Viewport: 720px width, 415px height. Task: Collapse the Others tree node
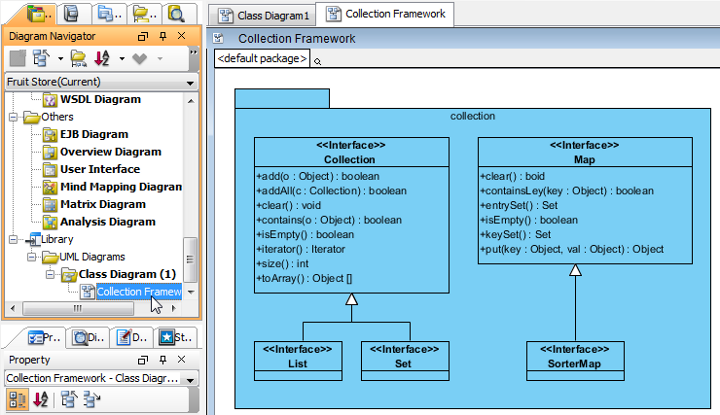(x=13, y=117)
